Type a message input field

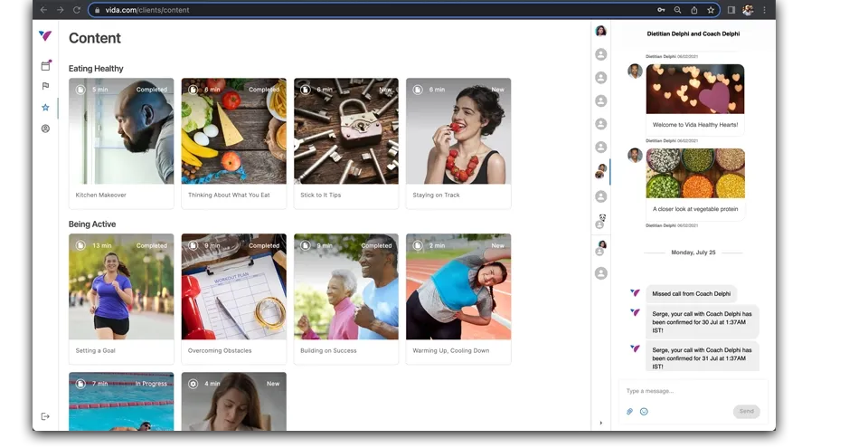(693, 391)
